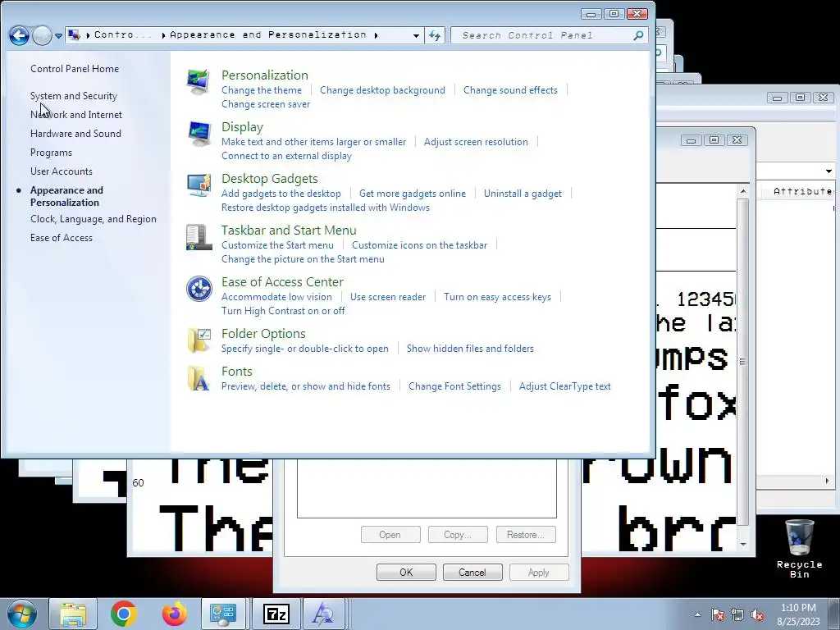This screenshot has width=840, height=630.
Task: Click the muted volume tray icon
Action: (757, 615)
